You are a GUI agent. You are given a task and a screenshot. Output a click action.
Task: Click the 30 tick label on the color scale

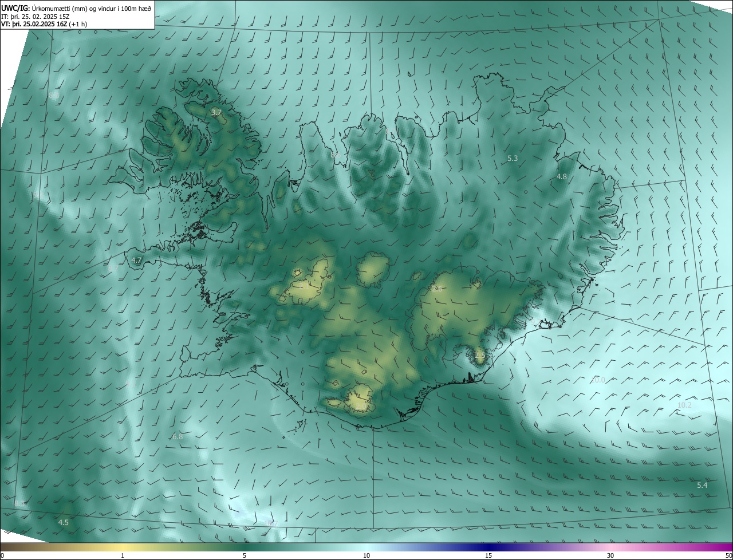click(610, 555)
